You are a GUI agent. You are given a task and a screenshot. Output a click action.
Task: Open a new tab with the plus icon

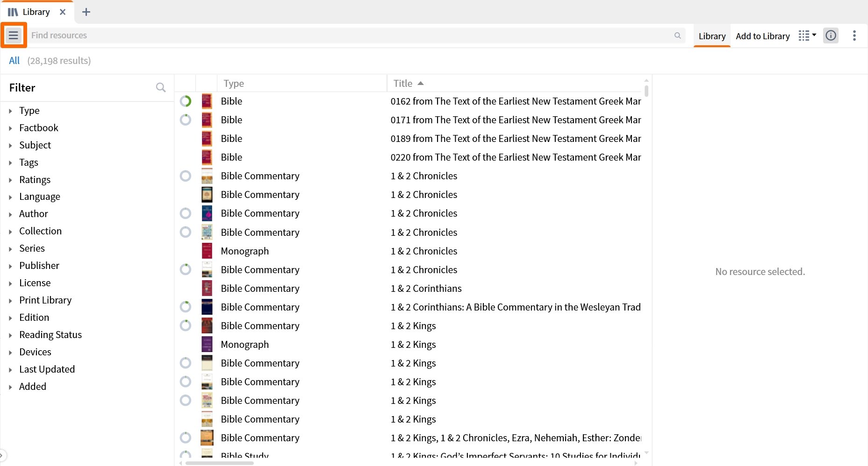point(86,12)
